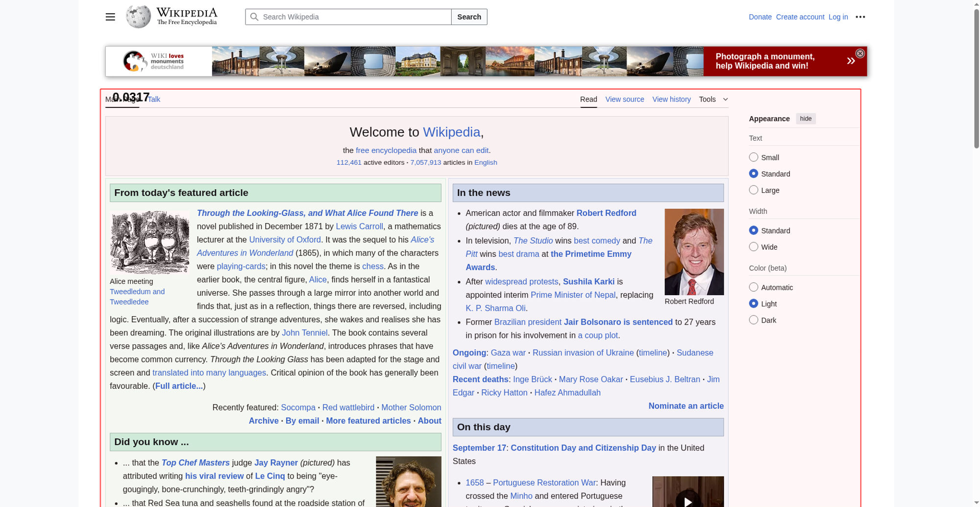Click the Ricky Hatton link

pyautogui.click(x=504, y=393)
